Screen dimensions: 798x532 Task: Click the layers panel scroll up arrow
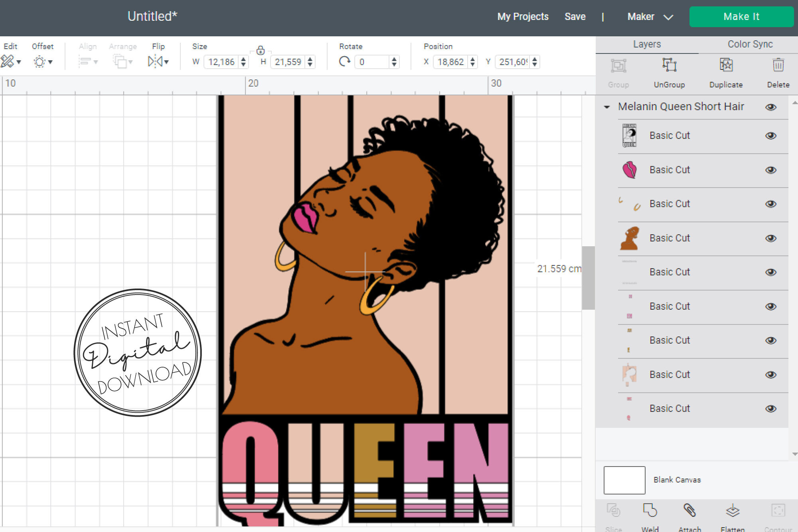794,103
